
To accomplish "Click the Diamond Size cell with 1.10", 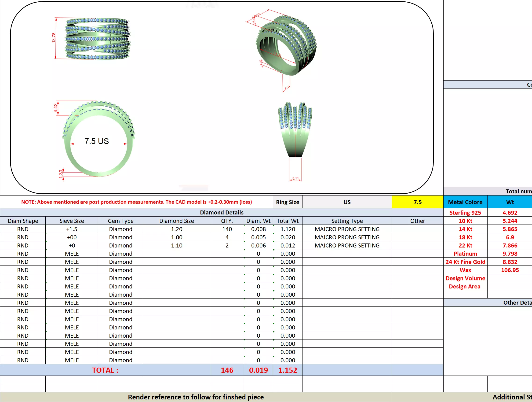I will pyautogui.click(x=176, y=245).
